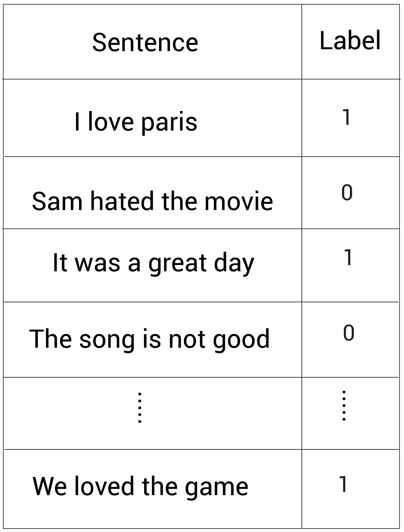Click the 'Sentence' column header

tap(145, 42)
